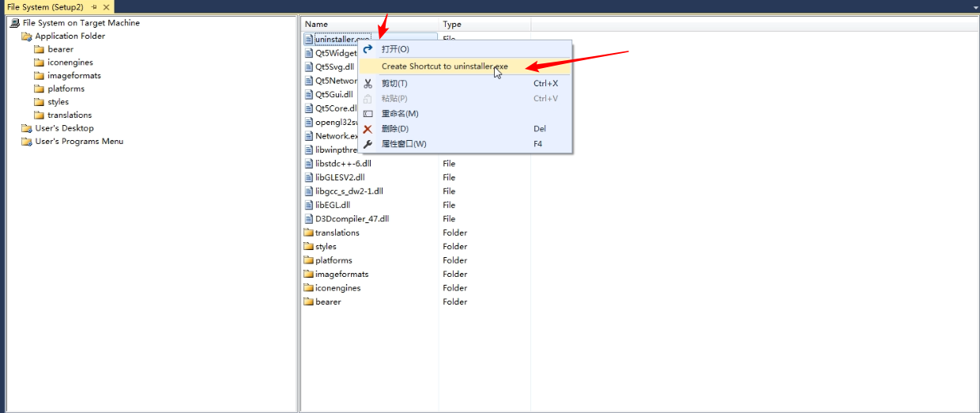Click the Del shortcut text for 删除
This screenshot has width=980, height=413.
540,129
